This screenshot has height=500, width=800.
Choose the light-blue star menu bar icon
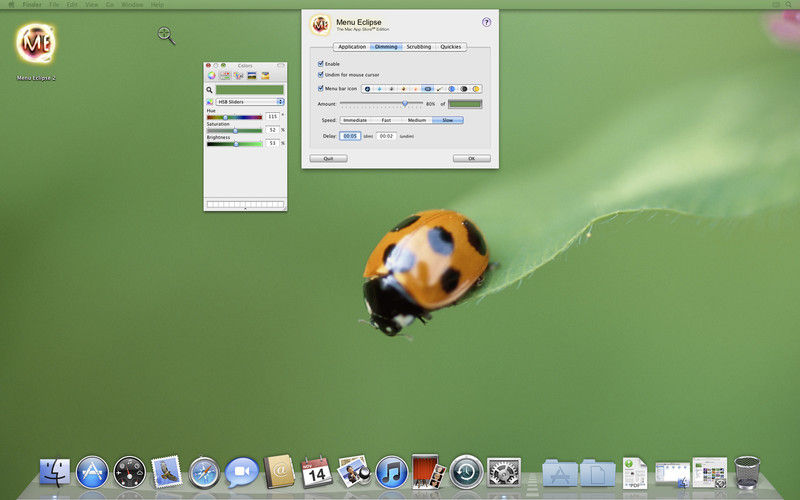tap(379, 89)
